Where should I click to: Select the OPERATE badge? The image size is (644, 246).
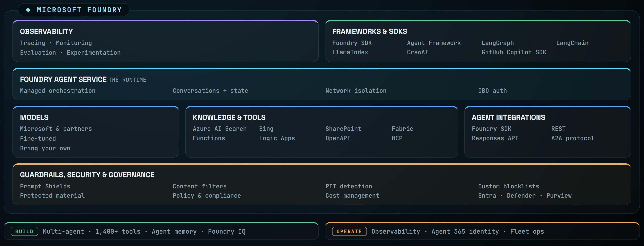click(x=349, y=231)
